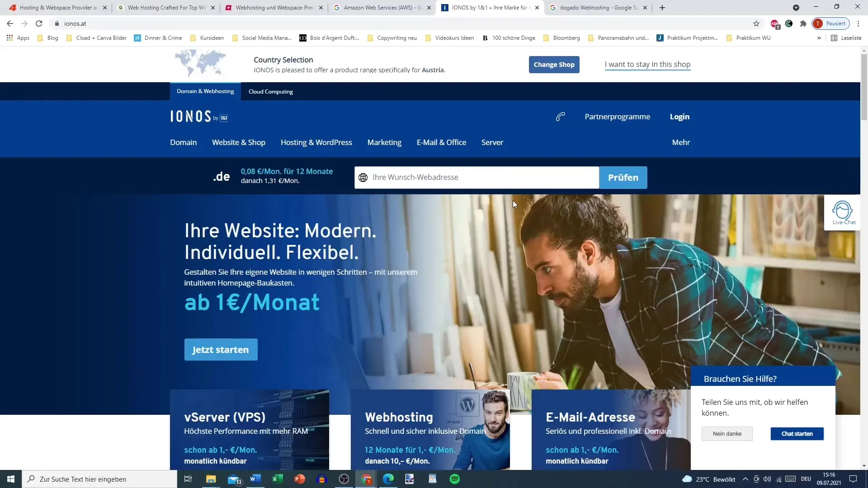Screen dimensions: 868x488
Task: Click the Pausiert profile button
Action: 831,23
